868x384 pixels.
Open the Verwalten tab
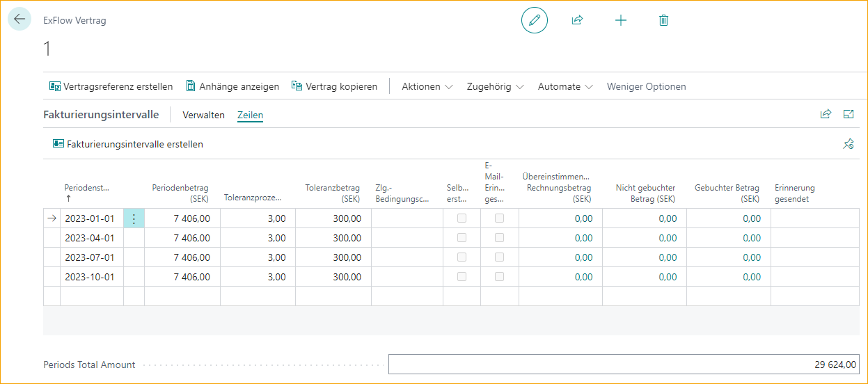click(x=203, y=115)
